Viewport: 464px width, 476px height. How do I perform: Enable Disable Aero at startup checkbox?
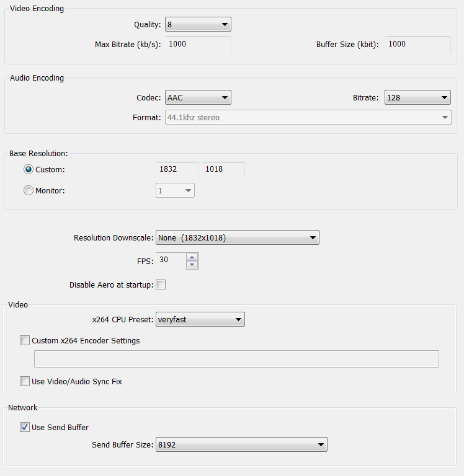tap(161, 284)
